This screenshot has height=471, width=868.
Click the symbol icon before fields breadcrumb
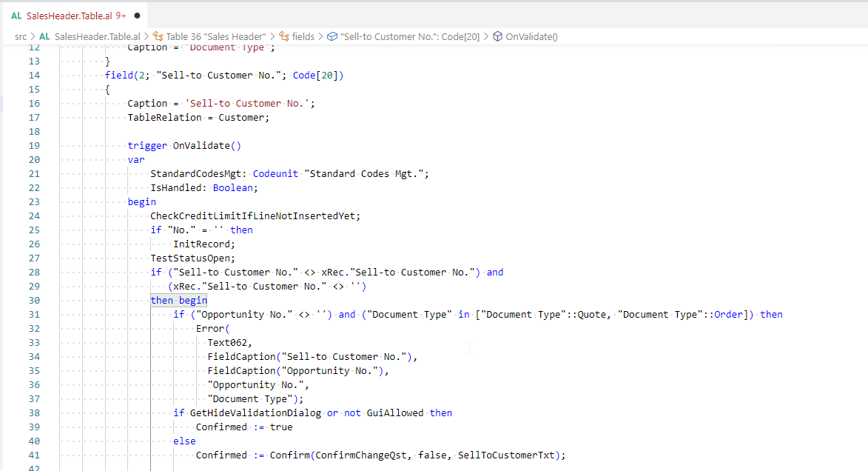284,36
